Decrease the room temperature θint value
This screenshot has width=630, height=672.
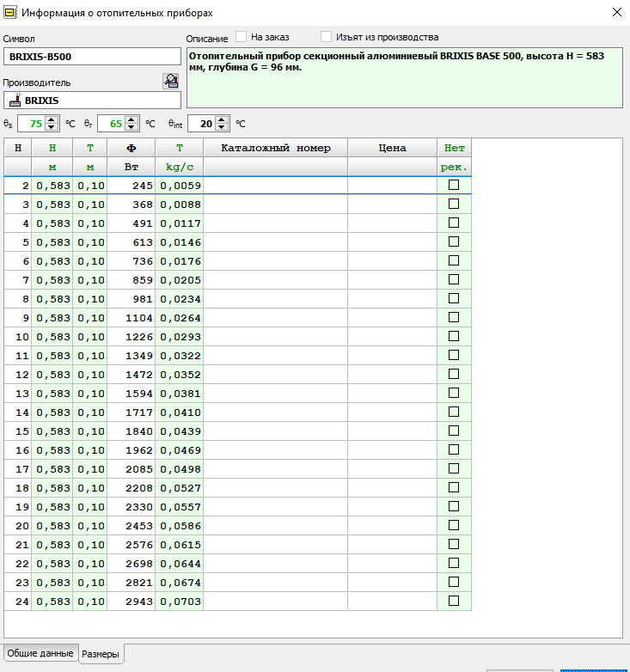(222, 127)
